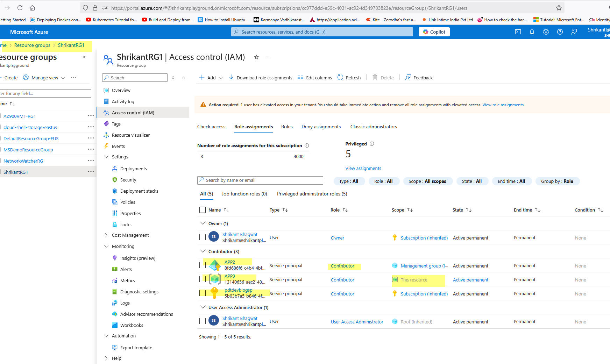Open View role assignments link in warning
The width and height of the screenshot is (610, 364).
point(503,105)
